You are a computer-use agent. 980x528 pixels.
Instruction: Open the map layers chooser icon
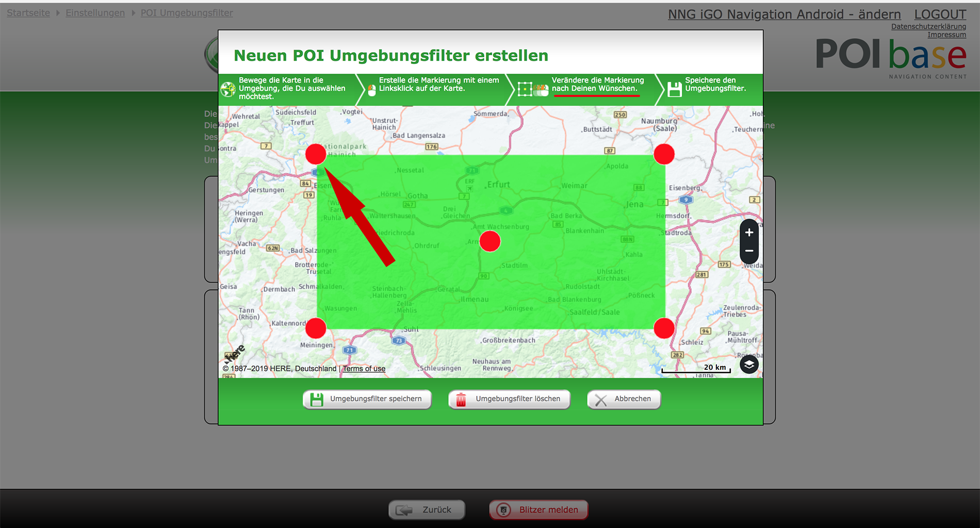pyautogui.click(x=749, y=365)
